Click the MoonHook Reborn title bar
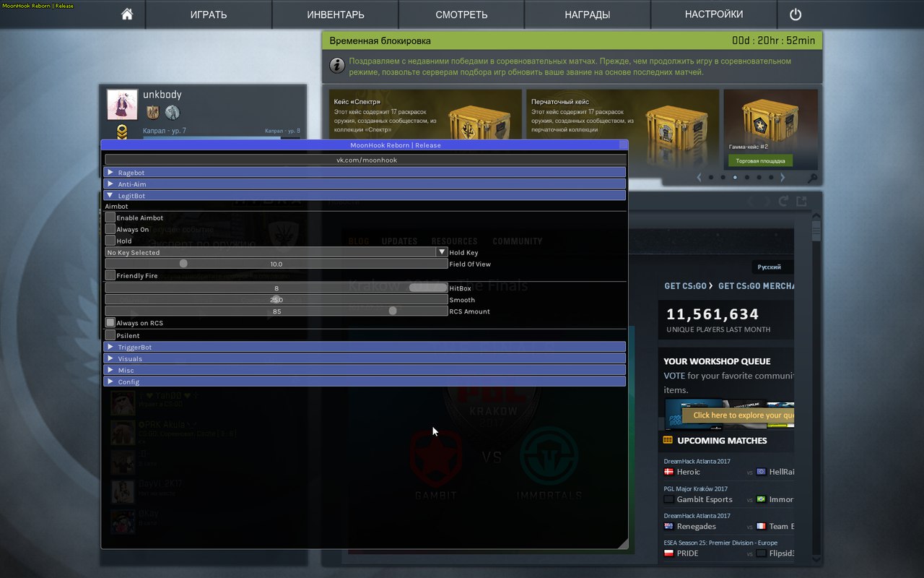This screenshot has width=924, height=578. tap(365, 144)
